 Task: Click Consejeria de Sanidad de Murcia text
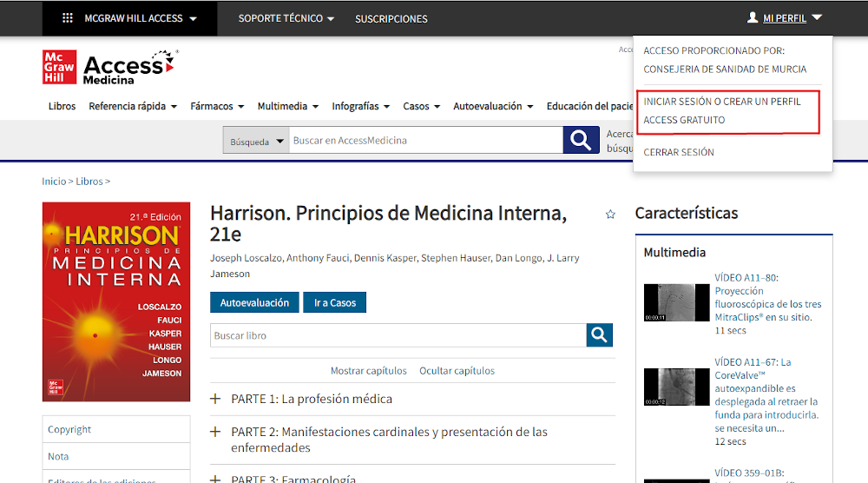[725, 69]
